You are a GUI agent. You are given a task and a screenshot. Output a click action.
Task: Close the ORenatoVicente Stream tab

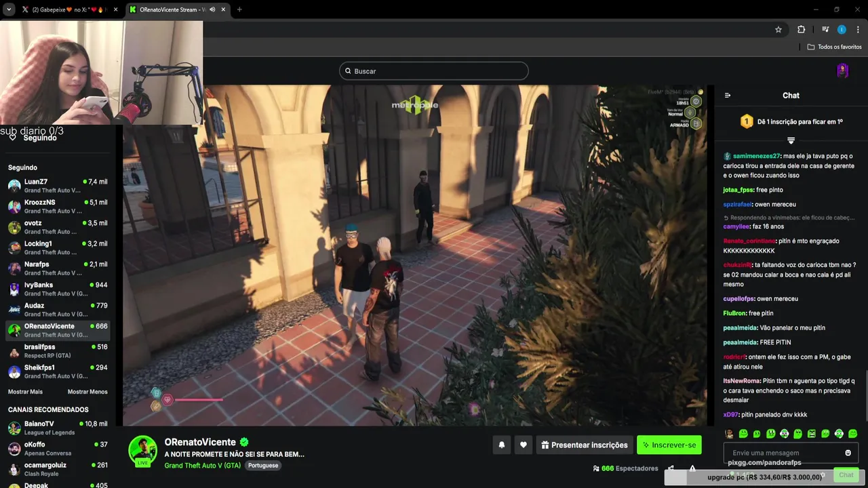pos(223,9)
